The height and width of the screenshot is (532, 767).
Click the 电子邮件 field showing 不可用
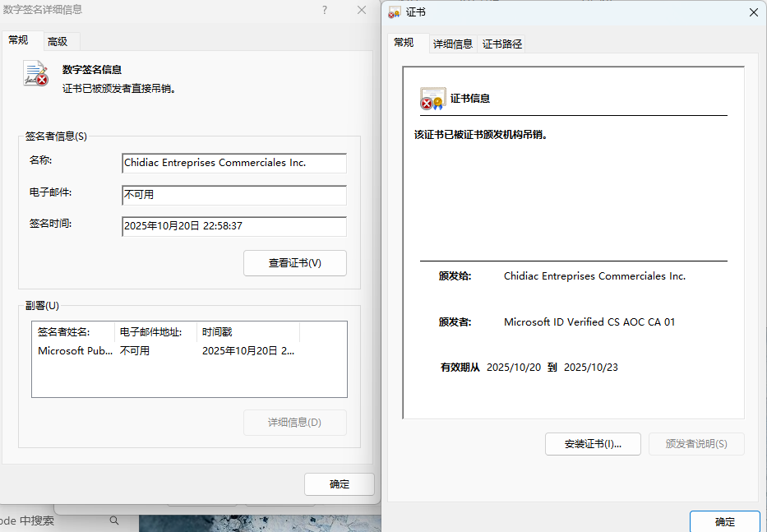(234, 195)
